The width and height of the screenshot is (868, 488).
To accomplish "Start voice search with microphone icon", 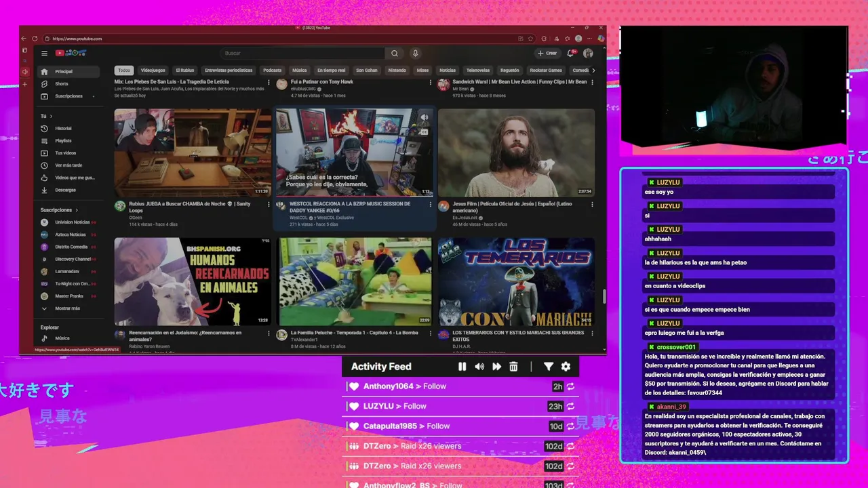I will point(416,53).
